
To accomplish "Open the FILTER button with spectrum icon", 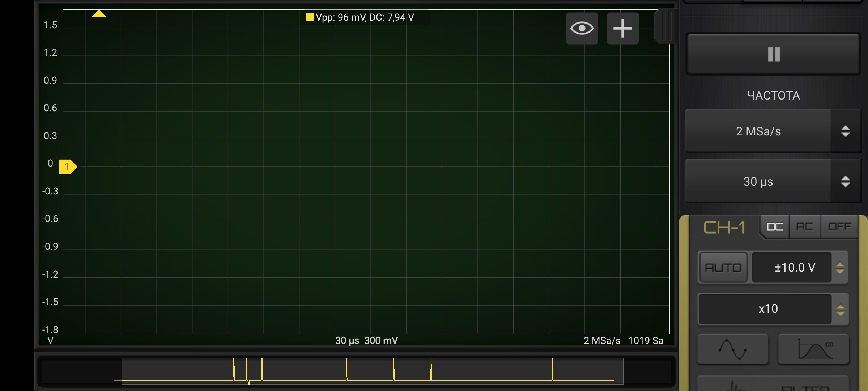I will (x=773, y=384).
